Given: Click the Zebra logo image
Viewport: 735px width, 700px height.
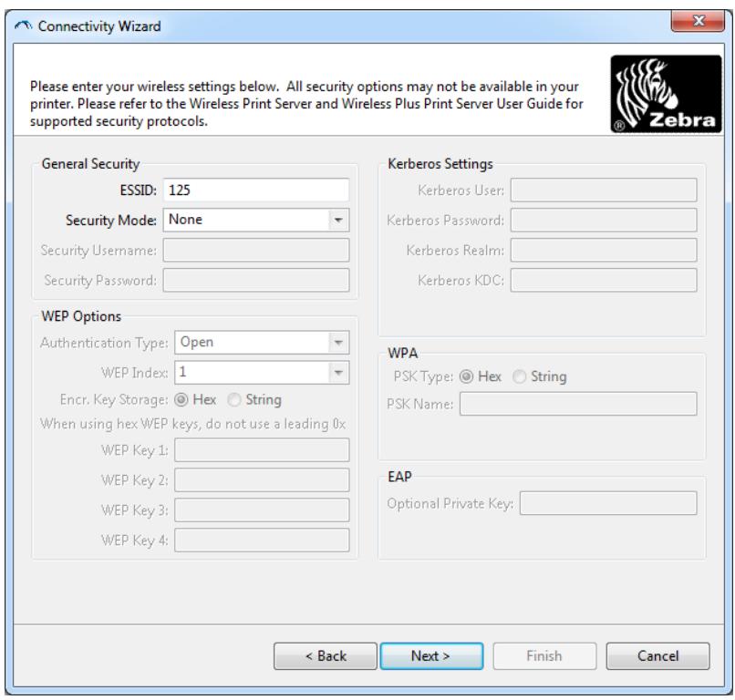Looking at the screenshot, I should 666,94.
